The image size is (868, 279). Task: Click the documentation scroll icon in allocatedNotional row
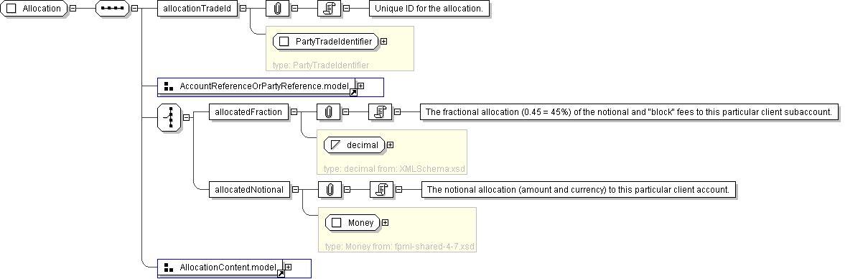(x=381, y=190)
